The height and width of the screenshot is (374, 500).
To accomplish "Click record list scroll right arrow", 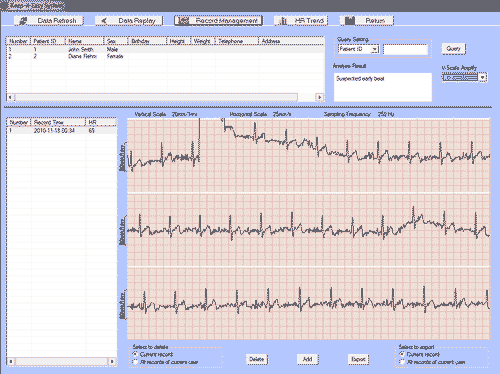I will 112,361.
